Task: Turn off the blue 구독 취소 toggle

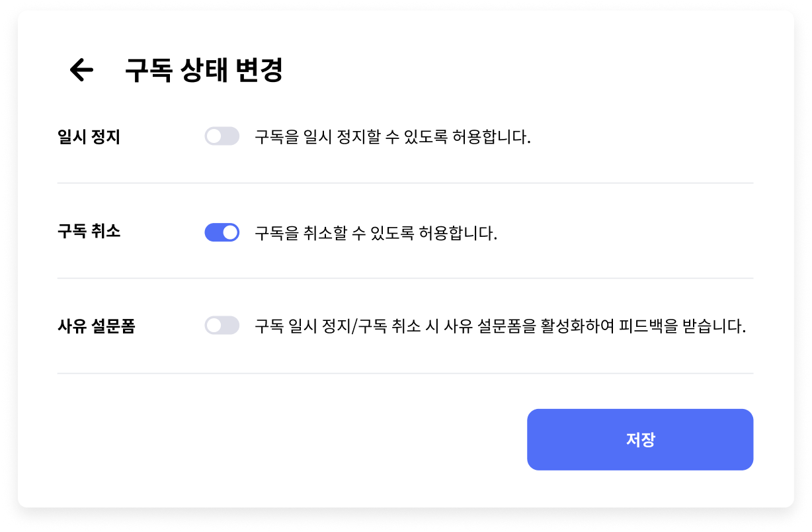Action: [222, 232]
